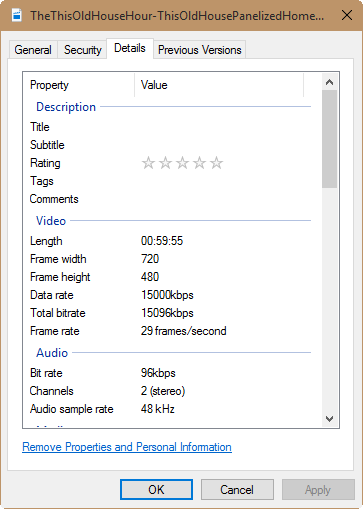The image size is (363, 509).
Task: Switch to the General tab
Action: point(33,50)
